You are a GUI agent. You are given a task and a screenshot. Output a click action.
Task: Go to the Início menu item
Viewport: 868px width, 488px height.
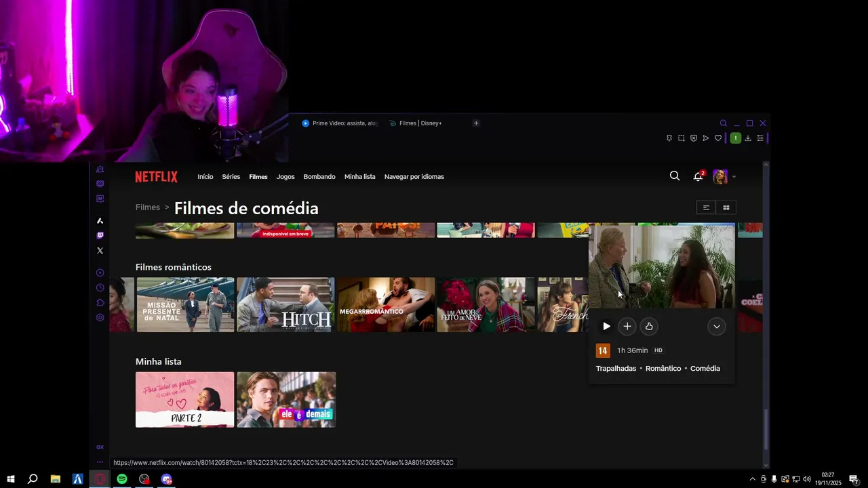coord(205,177)
